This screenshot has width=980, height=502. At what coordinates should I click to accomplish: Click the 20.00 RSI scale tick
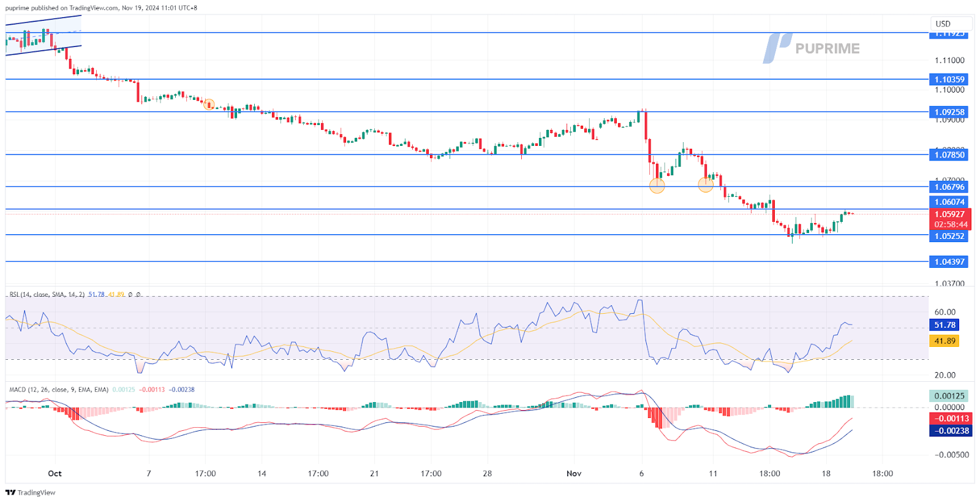(945, 375)
